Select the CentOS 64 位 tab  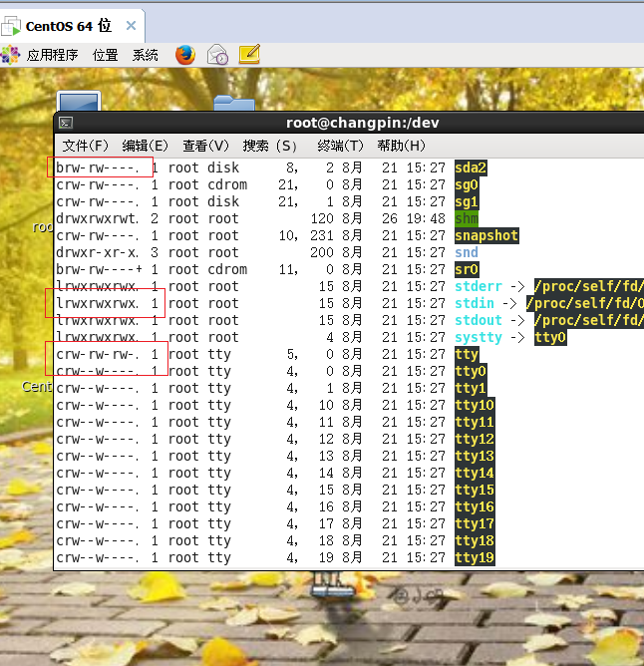point(72,26)
